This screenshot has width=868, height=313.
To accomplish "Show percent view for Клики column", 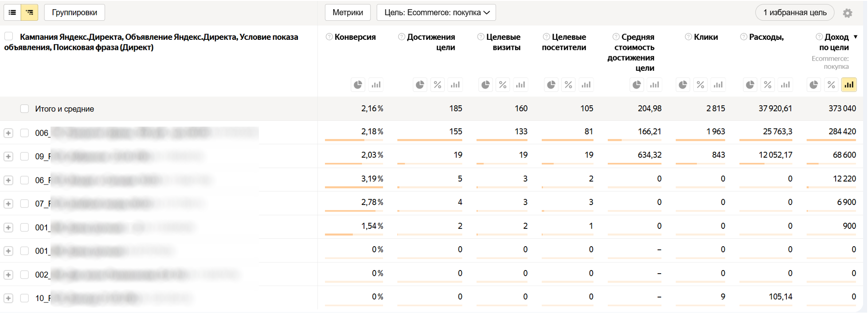I will click(x=700, y=85).
